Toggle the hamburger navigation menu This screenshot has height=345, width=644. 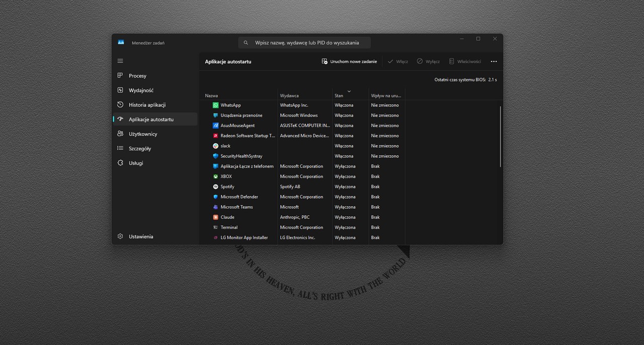point(120,61)
